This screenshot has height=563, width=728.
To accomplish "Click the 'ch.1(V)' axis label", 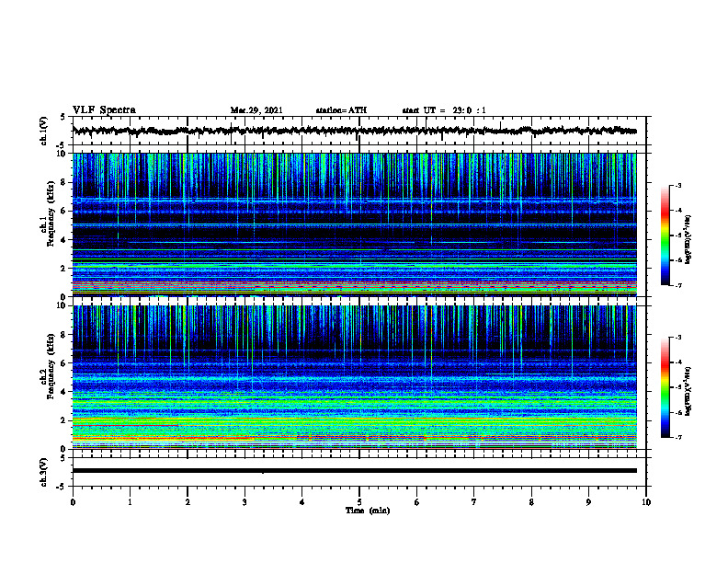I will 43,131.
